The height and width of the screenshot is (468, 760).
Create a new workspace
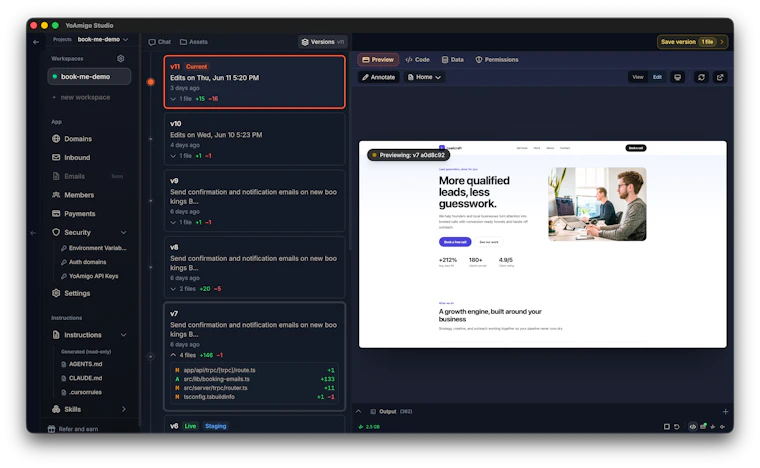(x=81, y=97)
